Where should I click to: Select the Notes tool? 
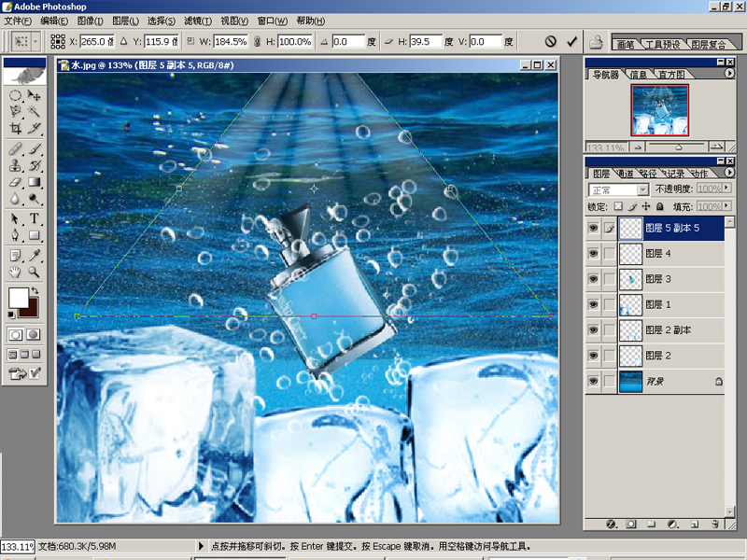15,256
